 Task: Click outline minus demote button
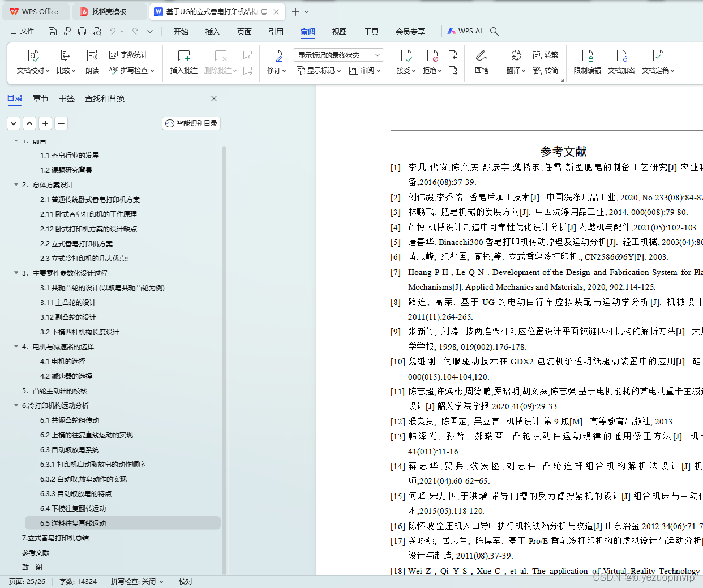pos(61,123)
